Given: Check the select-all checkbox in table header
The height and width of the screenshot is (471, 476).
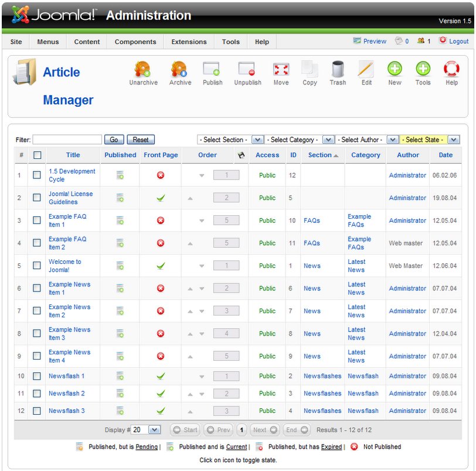Looking at the screenshot, I should point(38,155).
